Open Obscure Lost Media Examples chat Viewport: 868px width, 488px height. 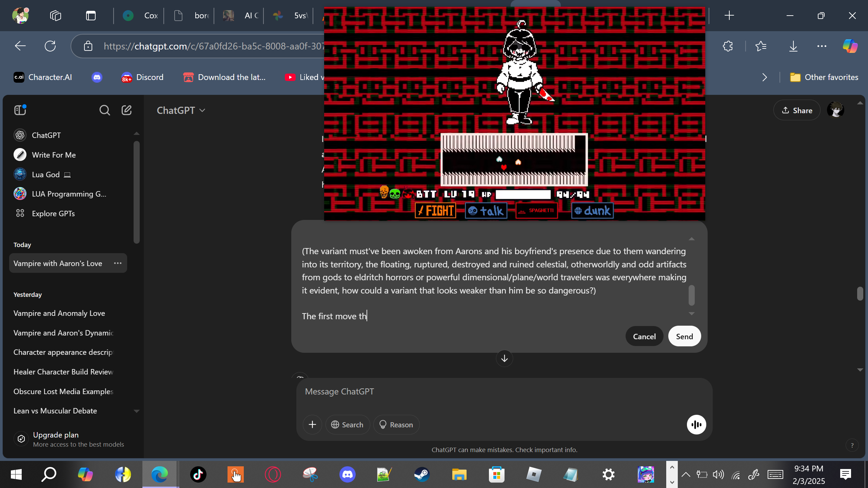tap(68, 391)
